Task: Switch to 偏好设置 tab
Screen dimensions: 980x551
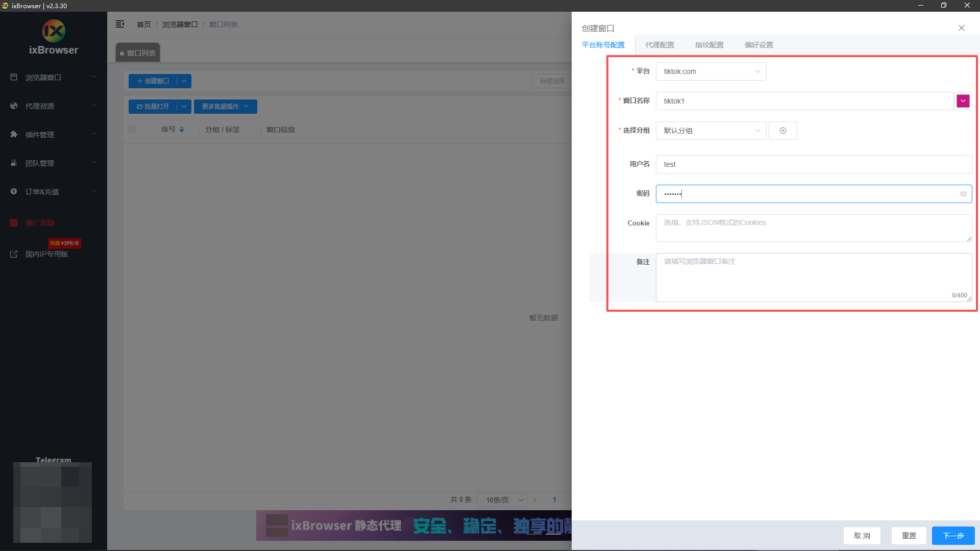Action: point(758,45)
